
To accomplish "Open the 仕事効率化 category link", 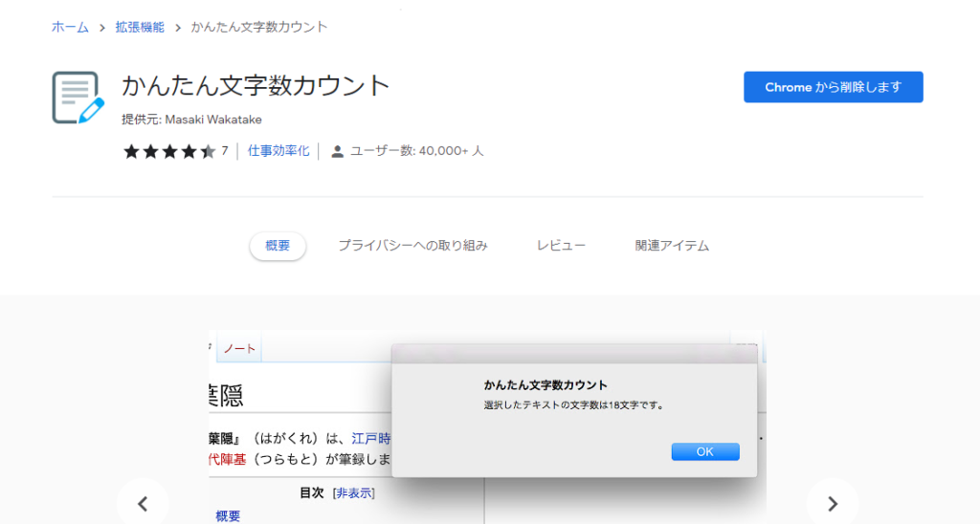I will point(278,151).
